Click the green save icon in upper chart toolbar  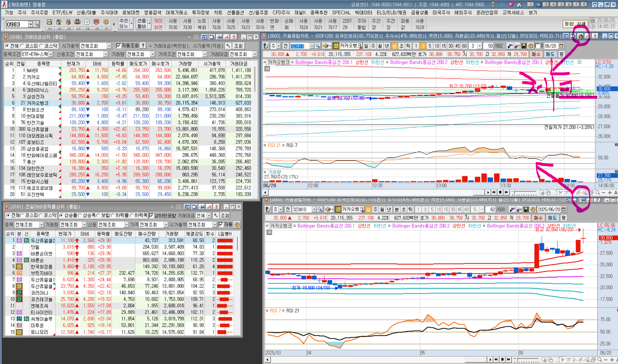(524, 46)
